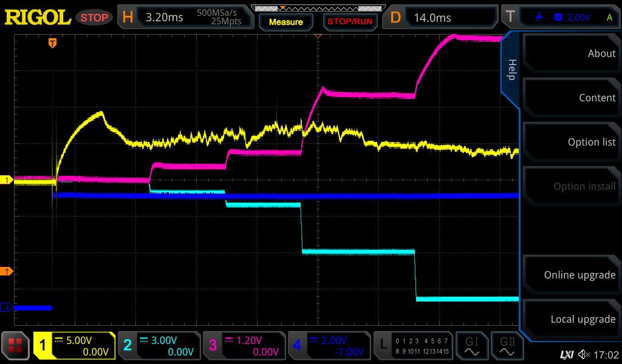Click the LXI network status icon
The width and height of the screenshot is (622, 364).
[566, 354]
